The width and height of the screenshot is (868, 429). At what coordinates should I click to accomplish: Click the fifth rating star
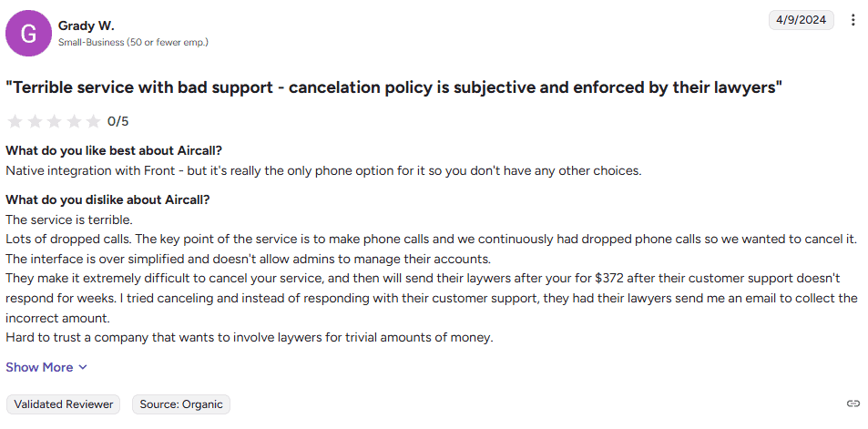click(x=95, y=121)
